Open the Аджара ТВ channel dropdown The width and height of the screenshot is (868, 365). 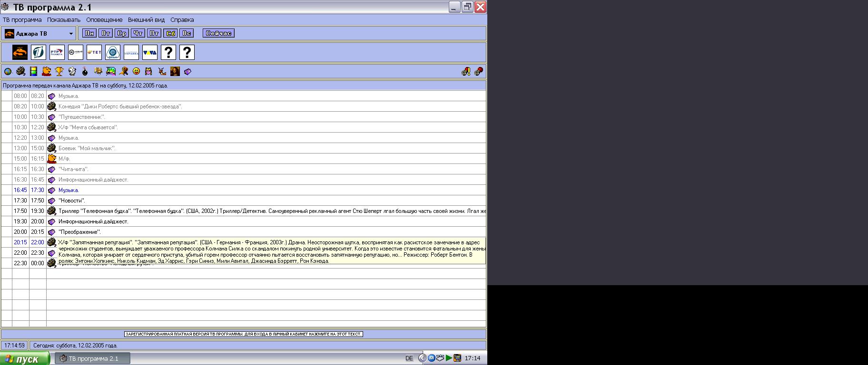click(71, 34)
